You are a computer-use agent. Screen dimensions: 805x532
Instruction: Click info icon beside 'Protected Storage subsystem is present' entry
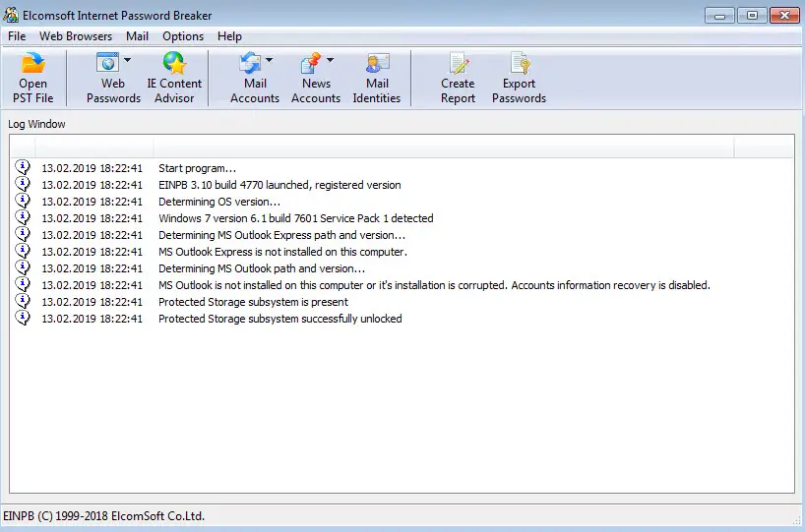[x=23, y=301]
